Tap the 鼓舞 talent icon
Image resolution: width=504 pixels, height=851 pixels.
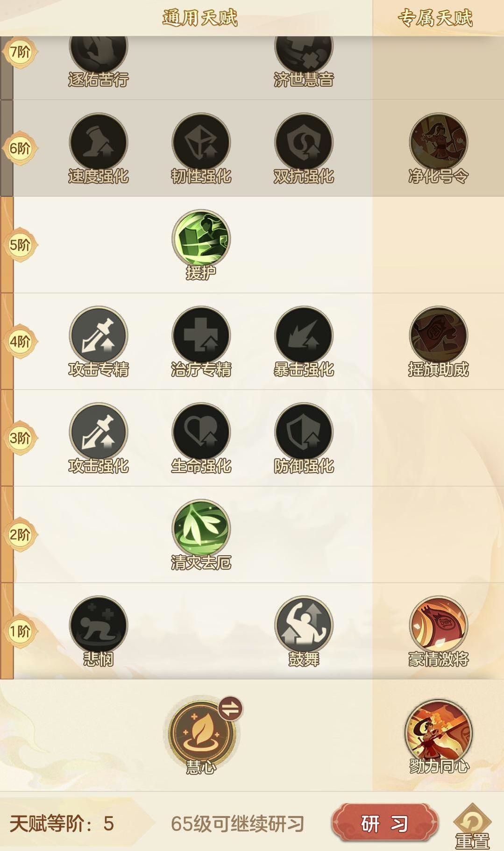pyautogui.click(x=304, y=625)
